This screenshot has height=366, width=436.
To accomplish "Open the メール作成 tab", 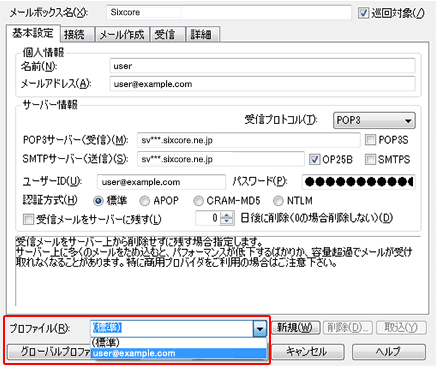I will click(122, 34).
